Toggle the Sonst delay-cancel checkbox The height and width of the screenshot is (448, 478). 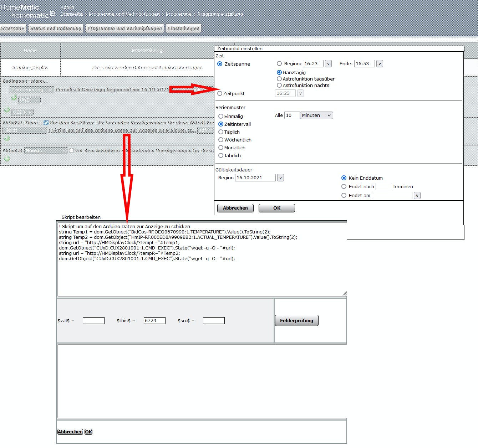[x=71, y=150]
